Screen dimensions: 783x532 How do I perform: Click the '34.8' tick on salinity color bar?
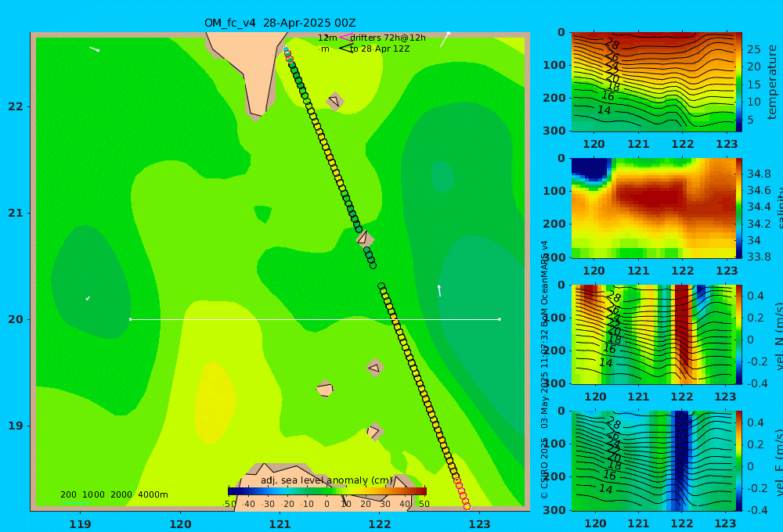pyautogui.click(x=759, y=174)
